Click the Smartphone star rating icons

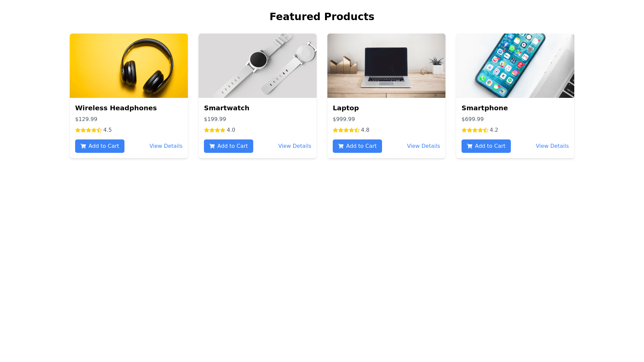475,130
